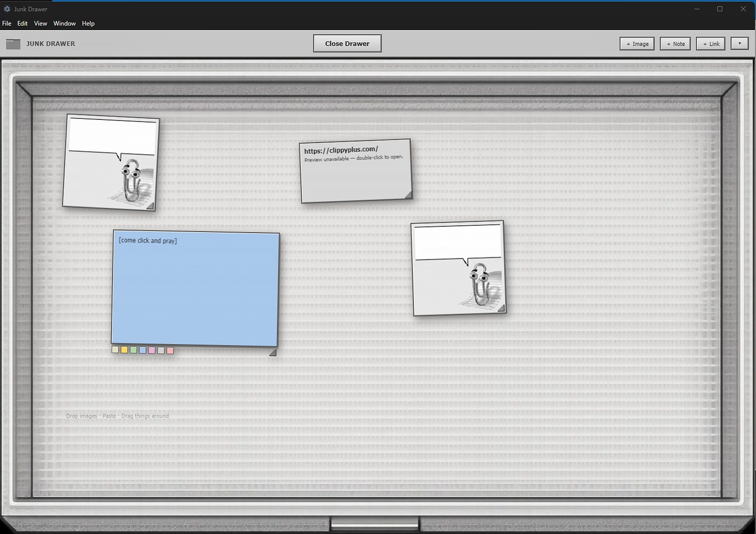Click the Junk Drawer app icon in title bar
Screen dimensions: 756x534
click(7, 9)
